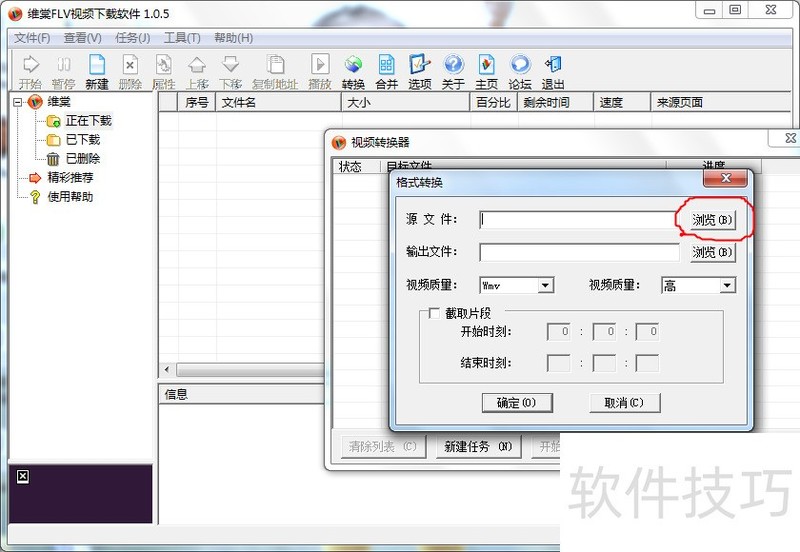Click the 转换 (Convert) toolbar icon
Viewport: 800px width, 552px height.
coord(353,71)
